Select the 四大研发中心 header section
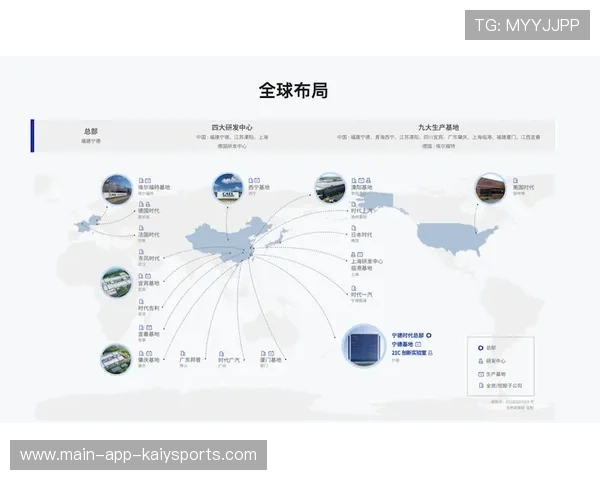This screenshot has width=600, height=480. 232,136
